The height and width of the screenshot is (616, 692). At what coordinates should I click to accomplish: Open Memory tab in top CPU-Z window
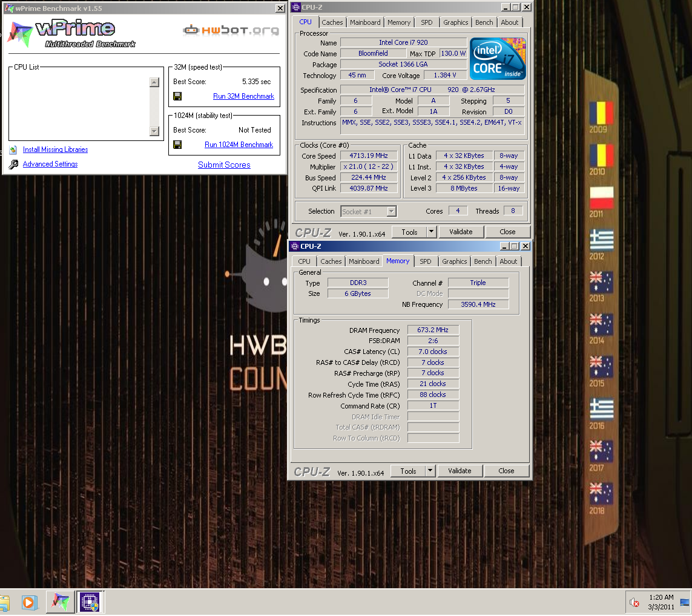pyautogui.click(x=399, y=22)
